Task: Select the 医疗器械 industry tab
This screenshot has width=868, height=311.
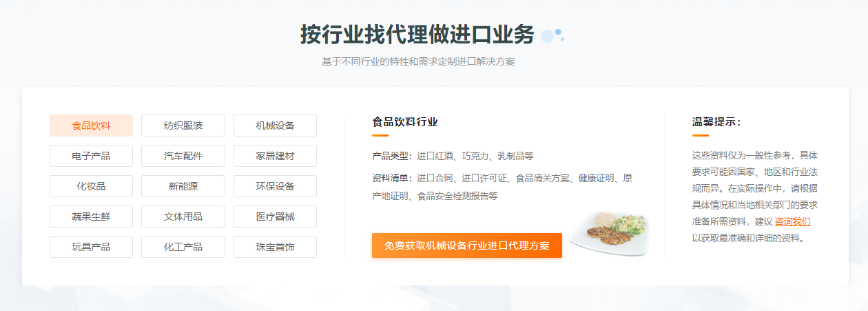Action: [275, 217]
